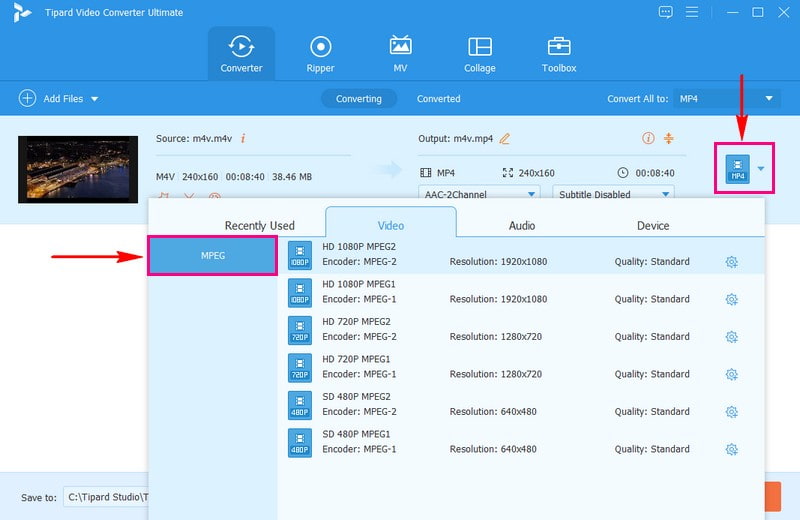Open the Ripper module
Screen dimensions: 800x520
(321, 54)
